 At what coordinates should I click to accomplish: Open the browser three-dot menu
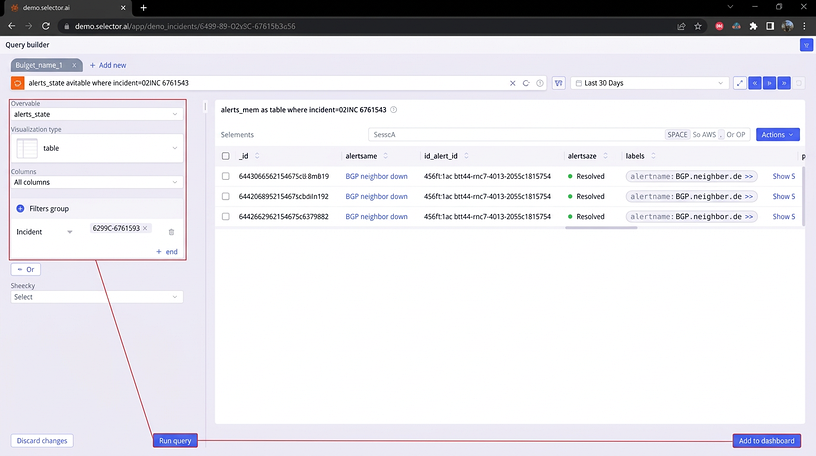pyautogui.click(x=804, y=26)
